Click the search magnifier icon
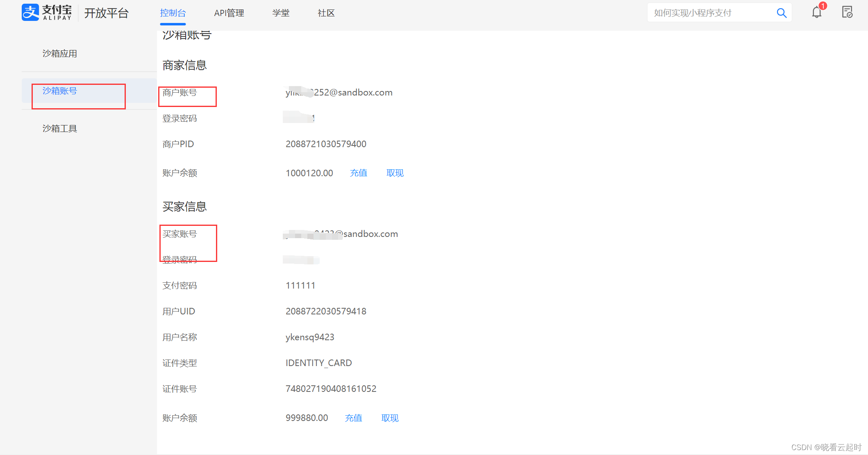Image resolution: width=868 pixels, height=455 pixels. point(782,13)
